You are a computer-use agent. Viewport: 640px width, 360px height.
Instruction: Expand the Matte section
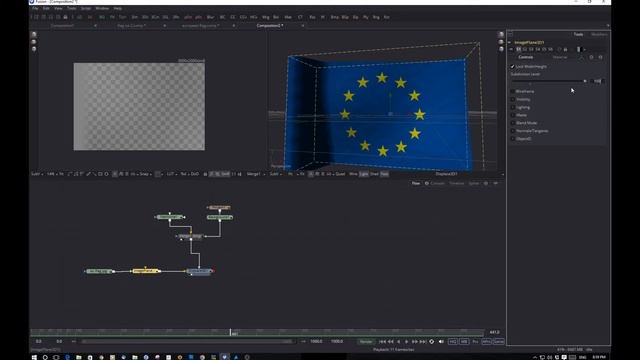click(521, 115)
